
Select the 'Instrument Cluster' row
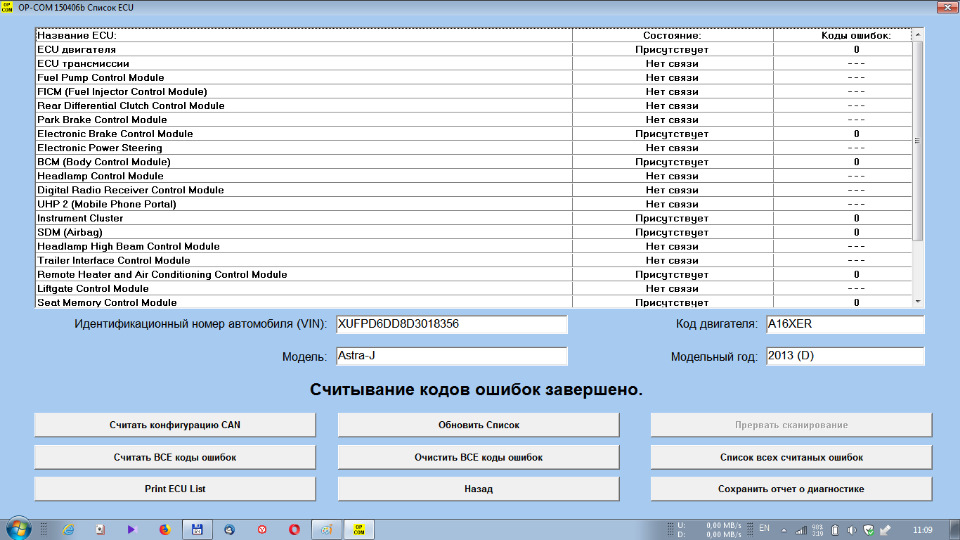tap(474, 219)
